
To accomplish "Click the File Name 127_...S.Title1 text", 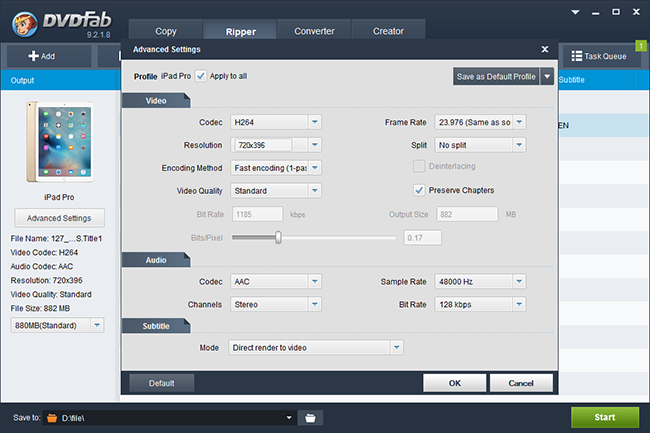I will coord(56,239).
